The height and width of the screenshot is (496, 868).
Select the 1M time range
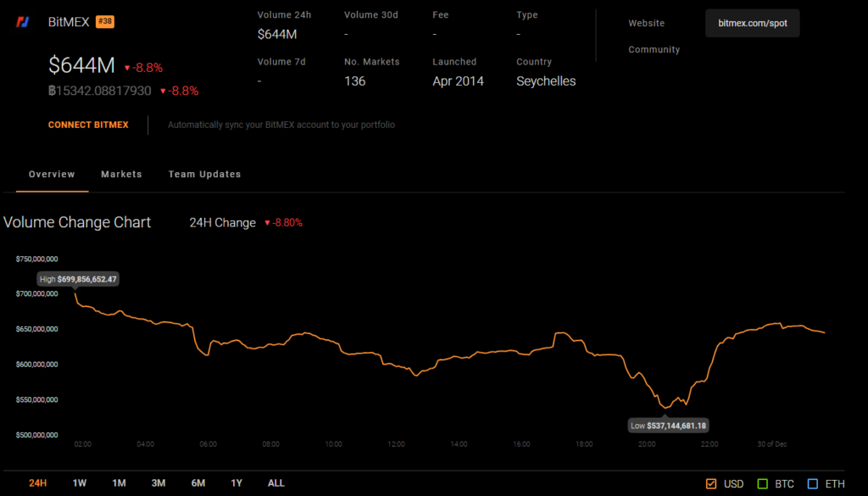[119, 482]
